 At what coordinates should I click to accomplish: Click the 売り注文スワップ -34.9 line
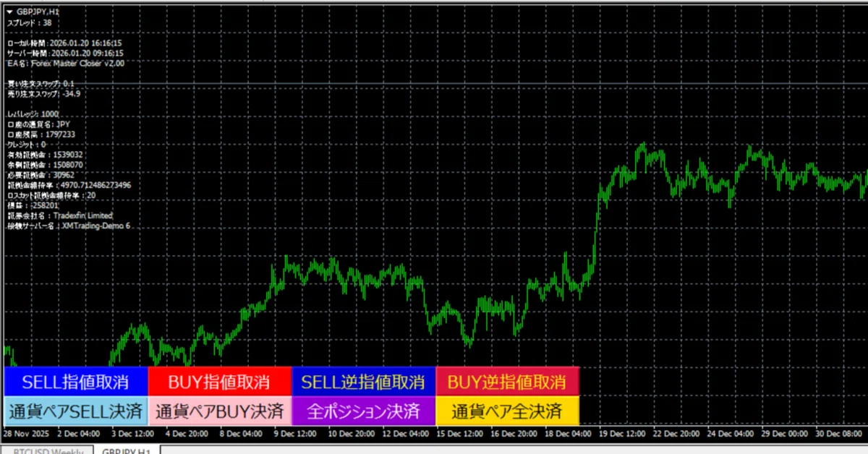(43, 93)
